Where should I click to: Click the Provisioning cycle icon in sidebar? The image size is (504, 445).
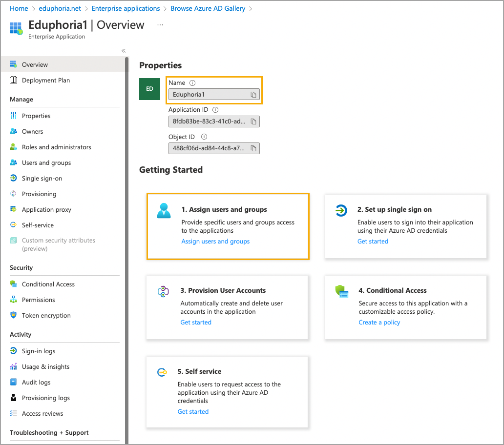pyautogui.click(x=13, y=194)
